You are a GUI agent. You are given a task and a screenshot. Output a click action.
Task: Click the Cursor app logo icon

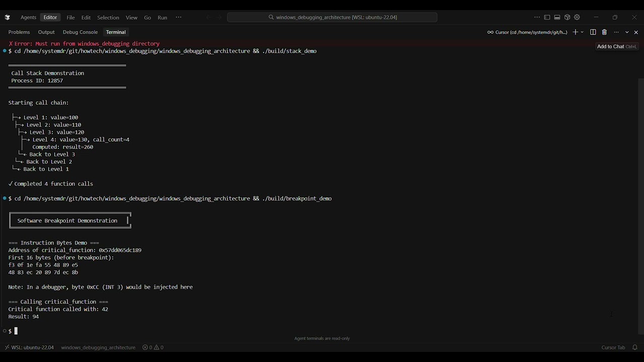click(x=7, y=17)
